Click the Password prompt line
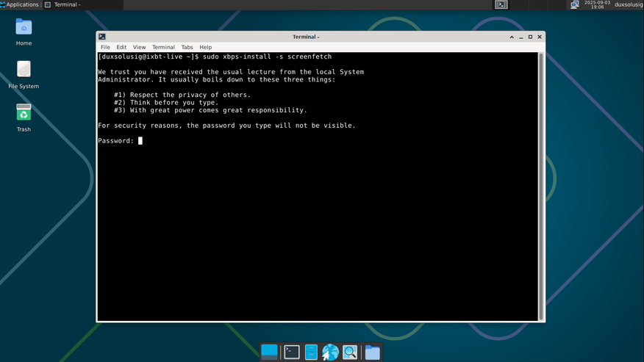 tap(120, 141)
